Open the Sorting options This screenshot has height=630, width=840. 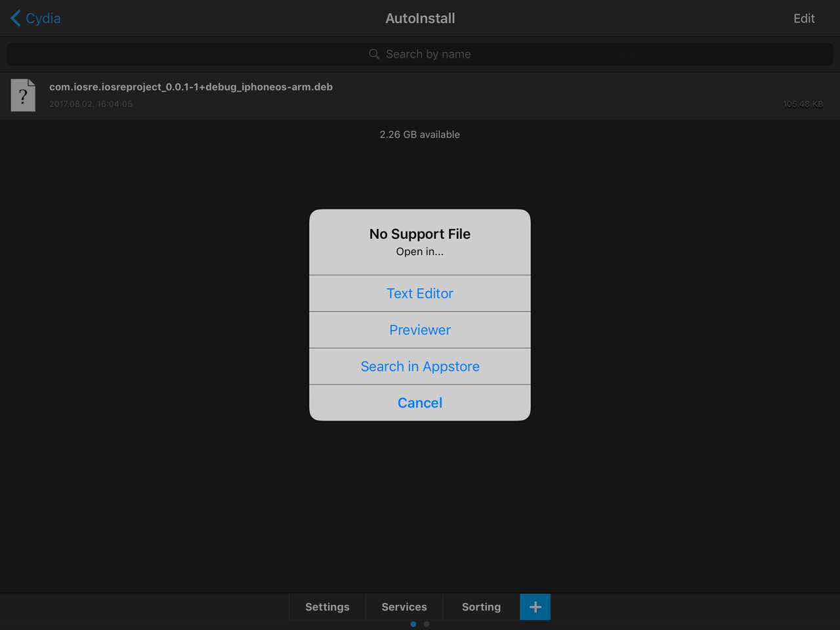click(481, 607)
